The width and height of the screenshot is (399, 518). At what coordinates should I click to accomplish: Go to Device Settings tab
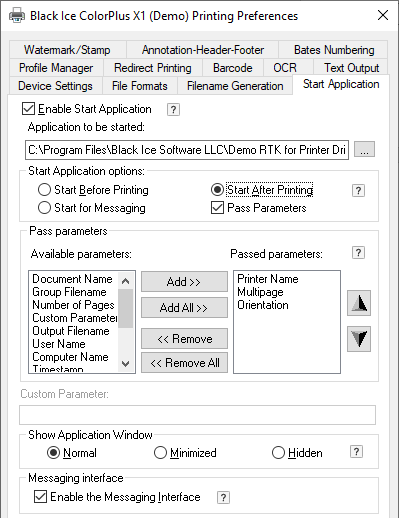55,86
